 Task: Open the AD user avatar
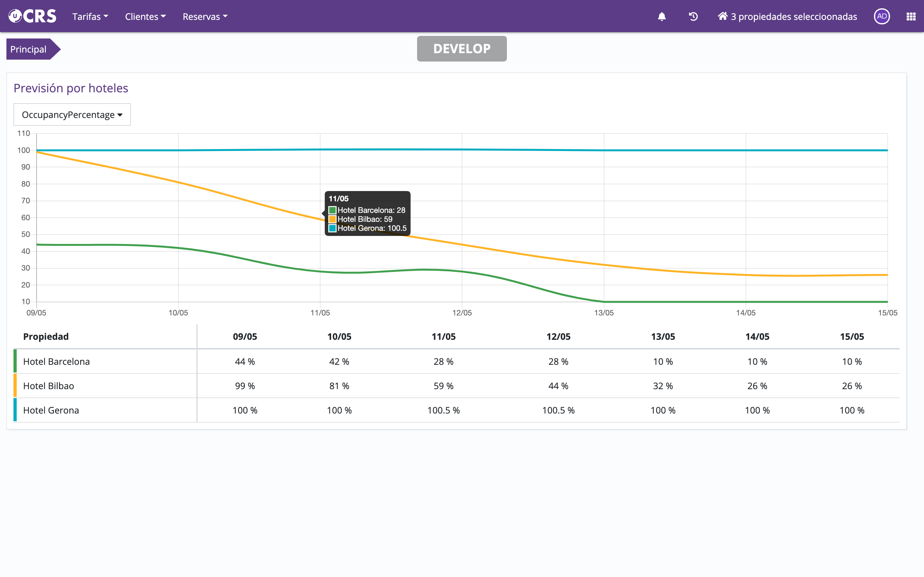click(882, 16)
